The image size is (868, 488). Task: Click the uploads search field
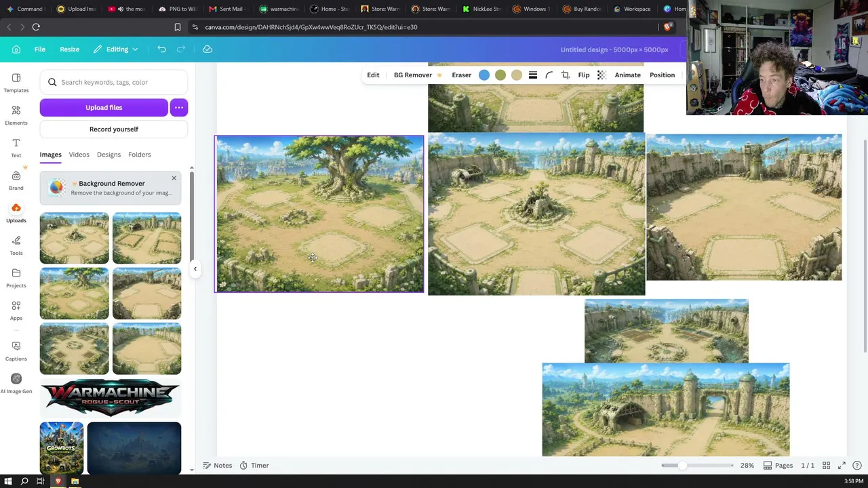pos(113,83)
